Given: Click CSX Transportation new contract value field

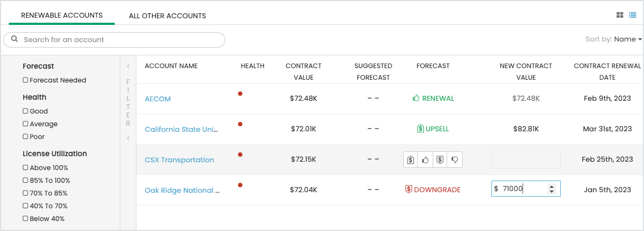Looking at the screenshot, I should pos(526,159).
